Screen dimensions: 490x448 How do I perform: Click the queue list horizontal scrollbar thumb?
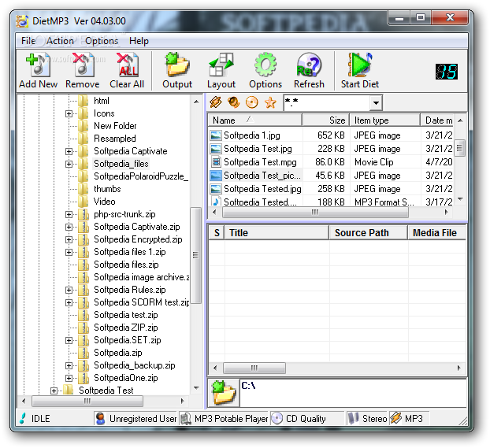(x=254, y=368)
